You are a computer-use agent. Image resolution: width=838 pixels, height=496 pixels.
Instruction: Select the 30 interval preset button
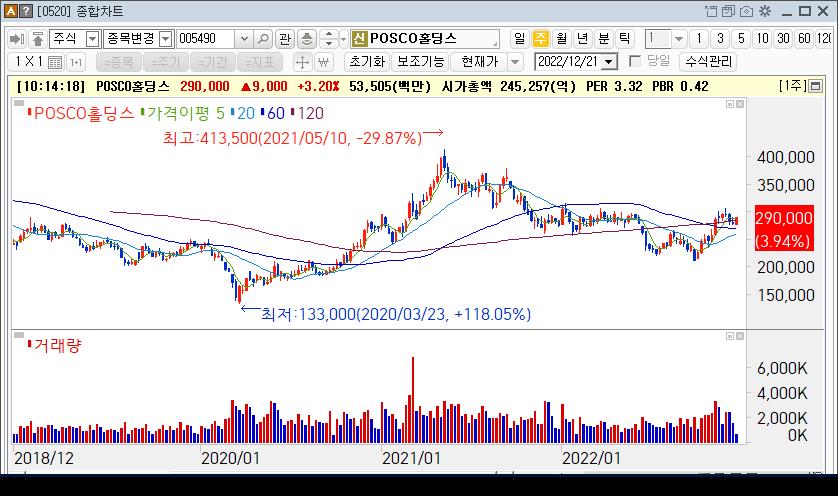click(783, 38)
